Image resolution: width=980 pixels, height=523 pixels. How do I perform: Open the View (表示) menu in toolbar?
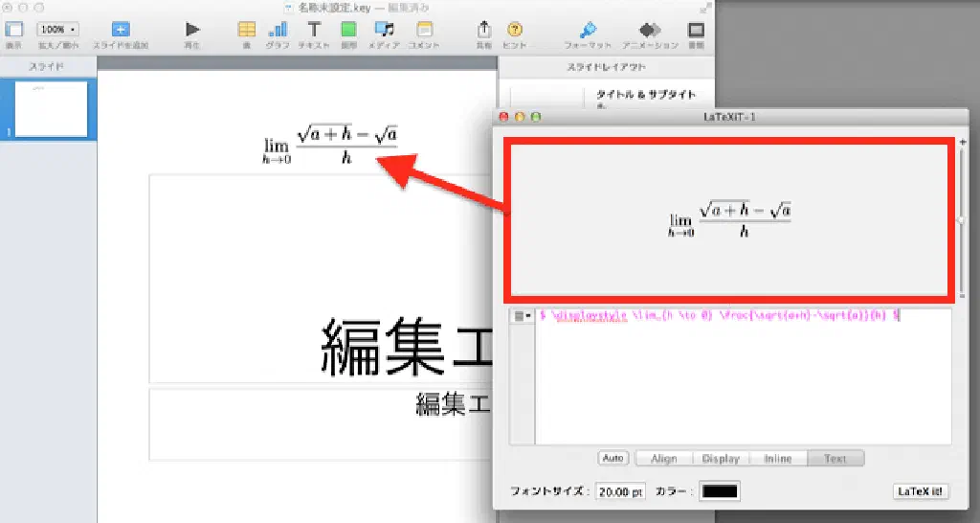tap(14, 30)
